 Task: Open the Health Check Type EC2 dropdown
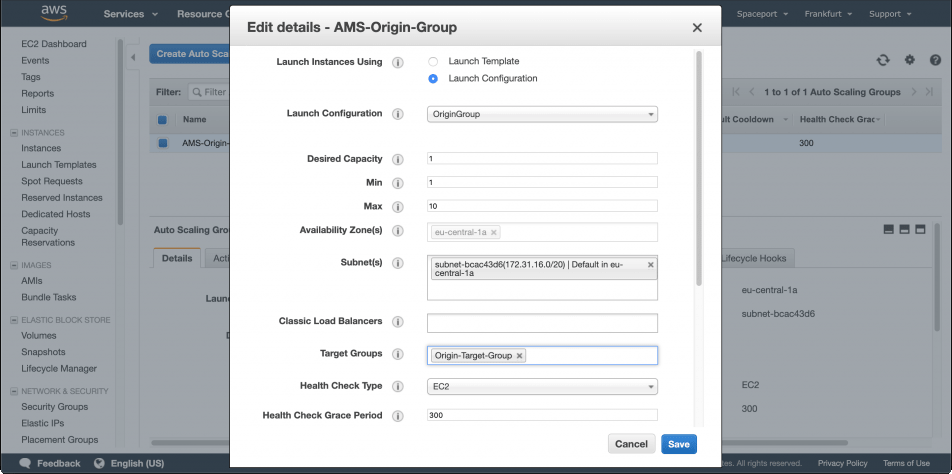542,386
